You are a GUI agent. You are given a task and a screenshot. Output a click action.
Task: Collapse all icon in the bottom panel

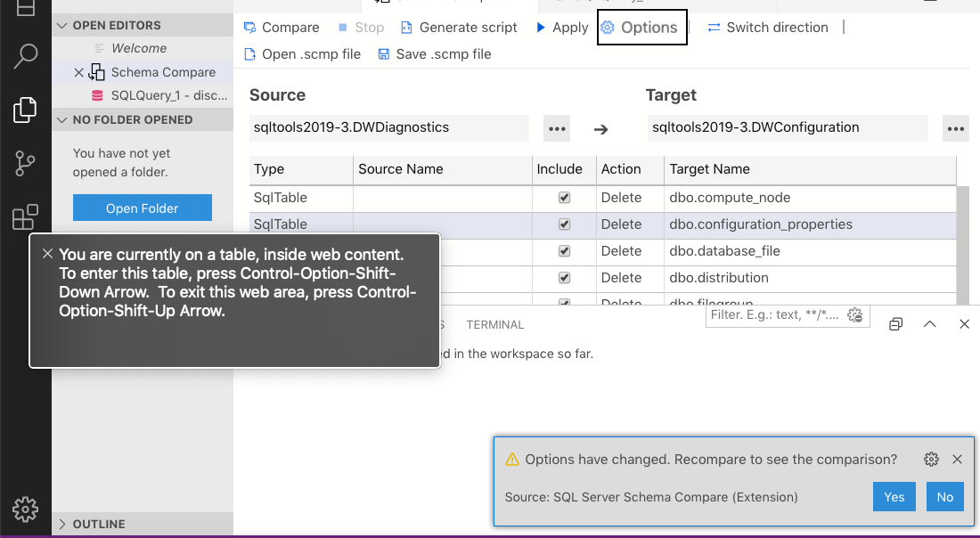click(895, 323)
